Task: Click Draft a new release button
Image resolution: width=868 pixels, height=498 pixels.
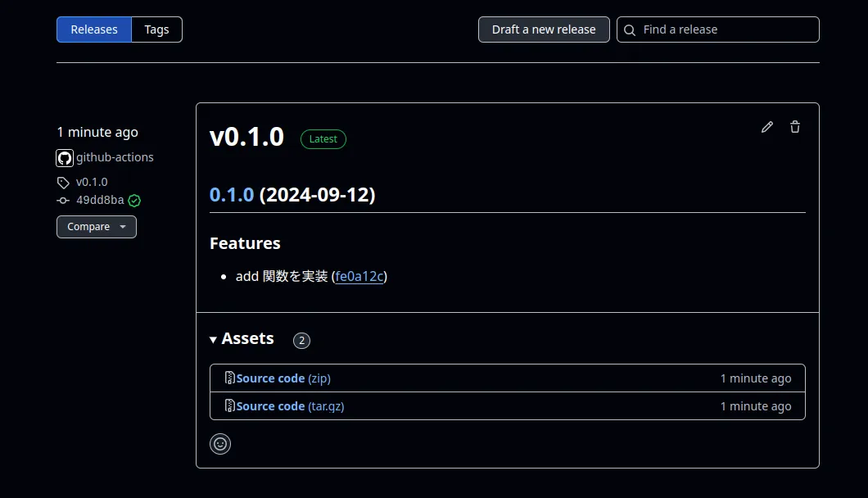Action: pyautogui.click(x=544, y=29)
